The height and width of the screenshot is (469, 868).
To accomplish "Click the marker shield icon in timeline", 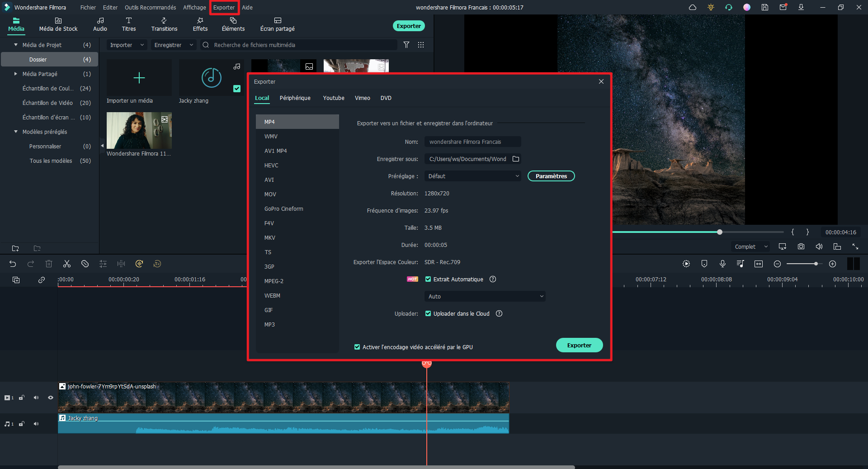I will pos(704,264).
